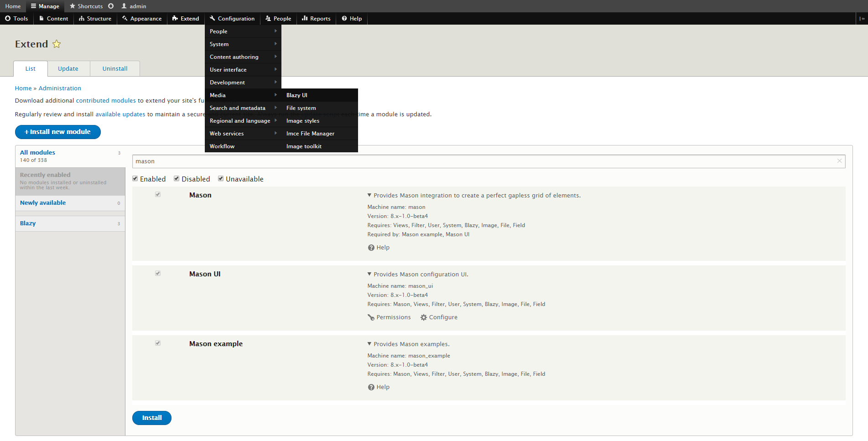Toggle the Disabled filter checkbox
The height and width of the screenshot is (441, 868).
click(x=177, y=179)
